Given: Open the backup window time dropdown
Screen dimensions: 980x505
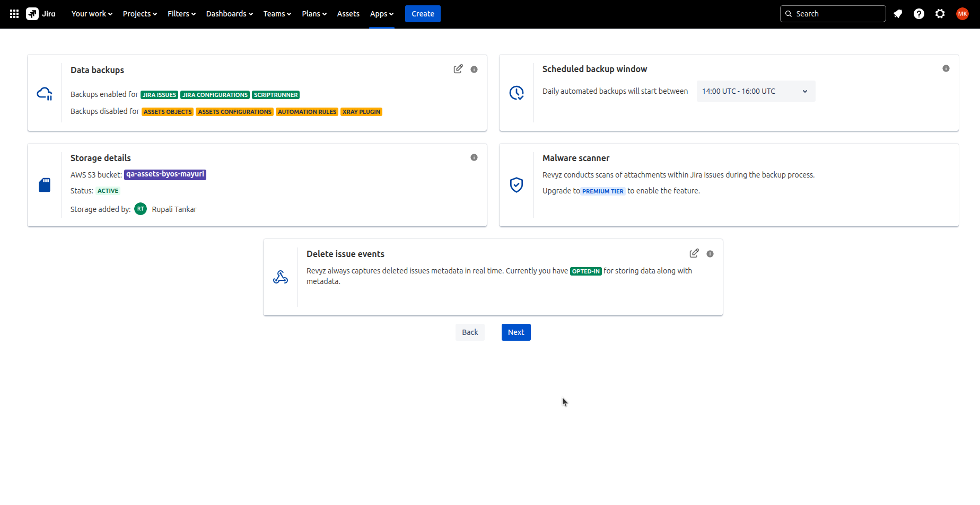Looking at the screenshot, I should (756, 91).
